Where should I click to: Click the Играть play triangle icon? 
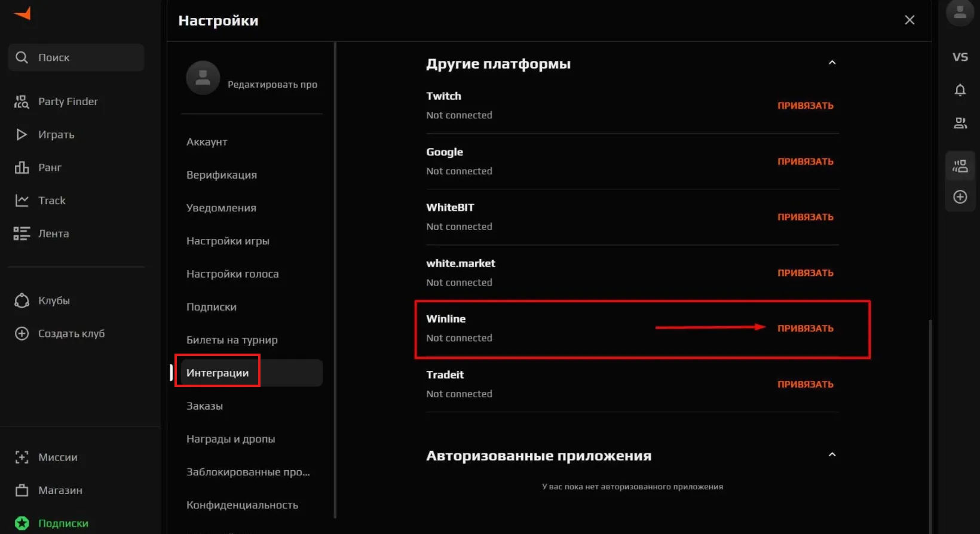[22, 134]
